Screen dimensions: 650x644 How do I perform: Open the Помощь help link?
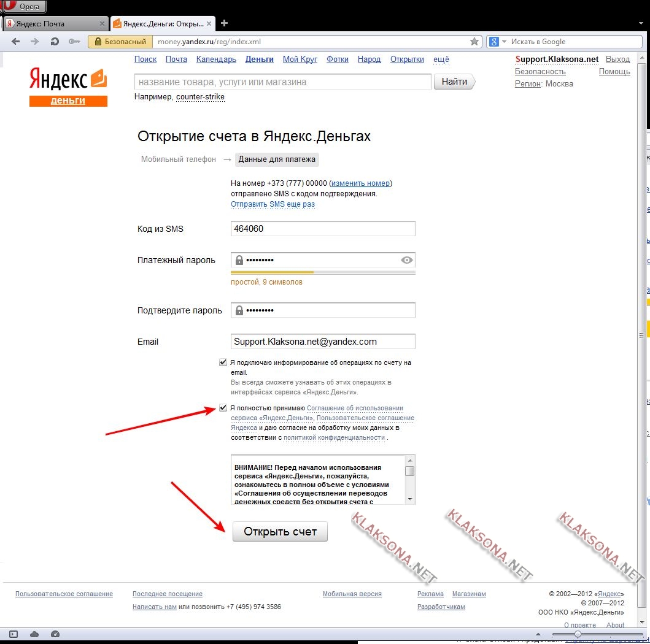click(614, 72)
